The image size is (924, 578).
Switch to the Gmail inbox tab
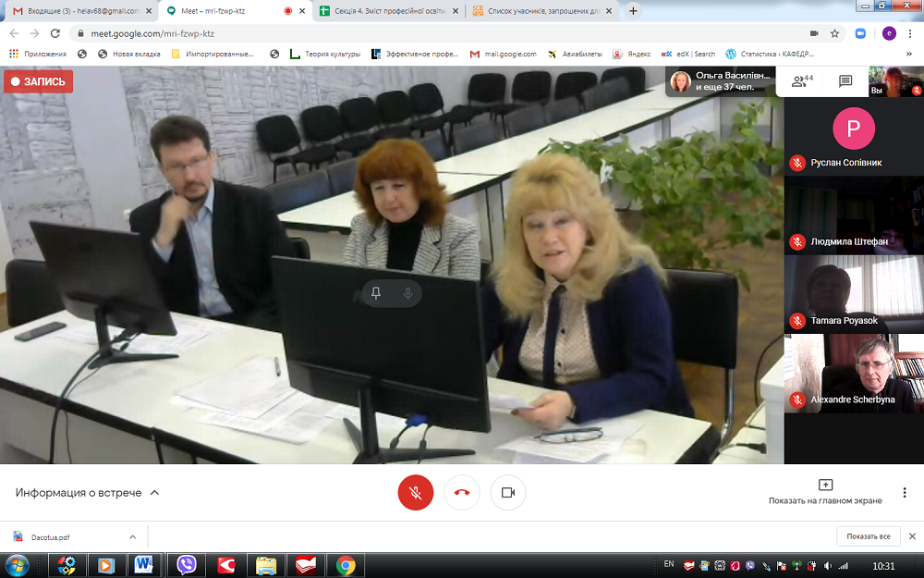pyautogui.click(x=79, y=11)
